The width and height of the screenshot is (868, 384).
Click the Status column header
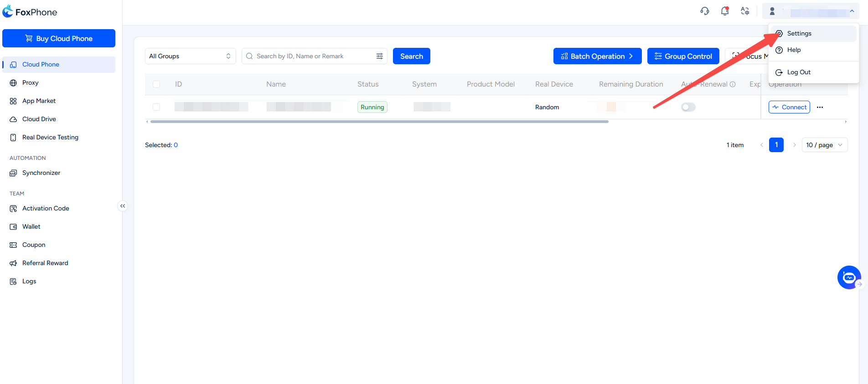(x=368, y=84)
